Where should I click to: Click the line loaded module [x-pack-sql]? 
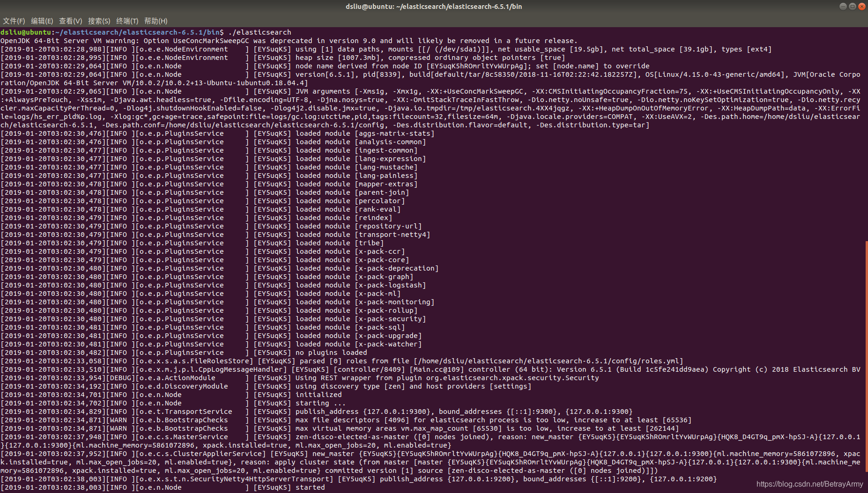(203, 327)
